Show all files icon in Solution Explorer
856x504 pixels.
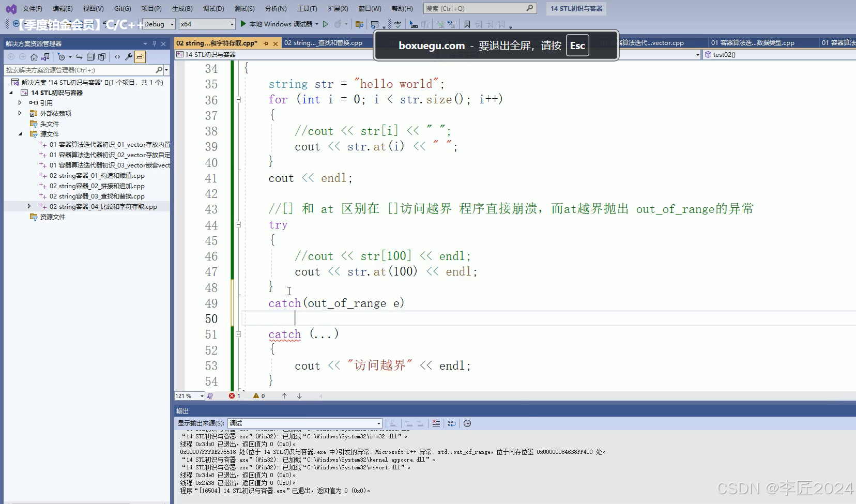102,57
